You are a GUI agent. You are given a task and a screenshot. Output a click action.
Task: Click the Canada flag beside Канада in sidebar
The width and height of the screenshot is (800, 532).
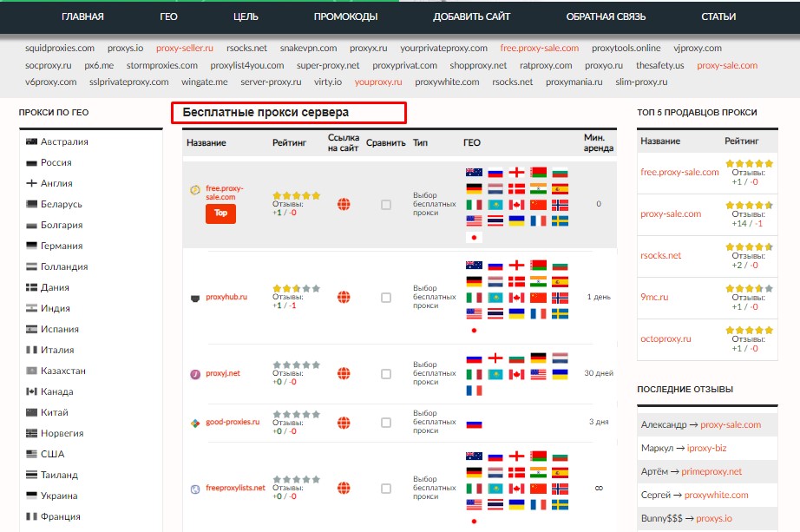31,391
